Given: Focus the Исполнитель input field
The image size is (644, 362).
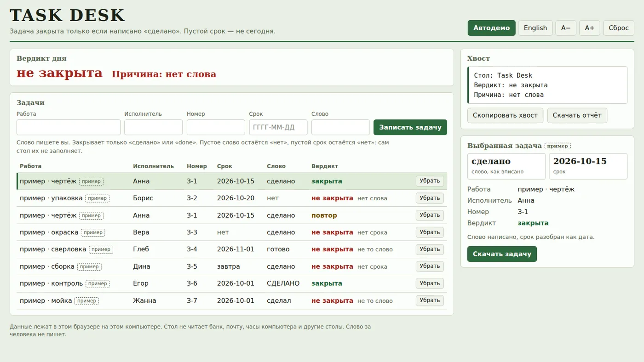Looking at the screenshot, I should coord(154,127).
